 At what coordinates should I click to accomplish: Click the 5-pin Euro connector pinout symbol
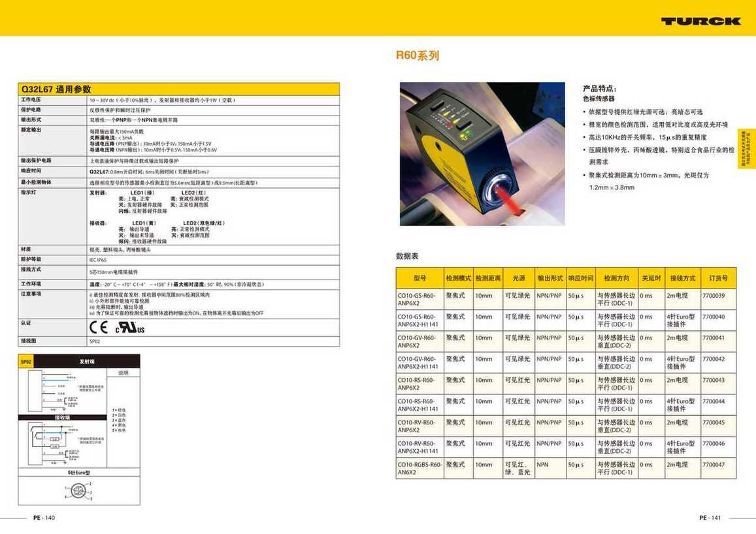(78, 491)
